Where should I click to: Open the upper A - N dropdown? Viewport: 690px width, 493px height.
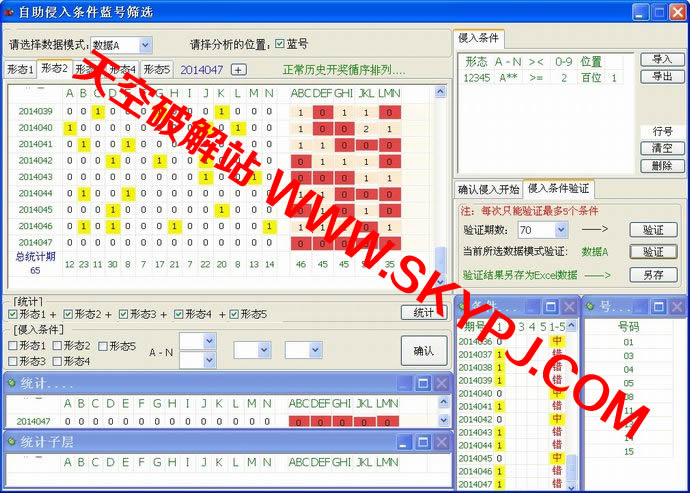[209, 341]
